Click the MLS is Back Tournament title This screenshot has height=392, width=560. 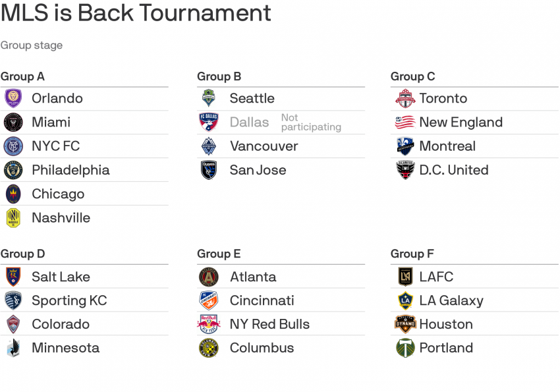coord(136,13)
